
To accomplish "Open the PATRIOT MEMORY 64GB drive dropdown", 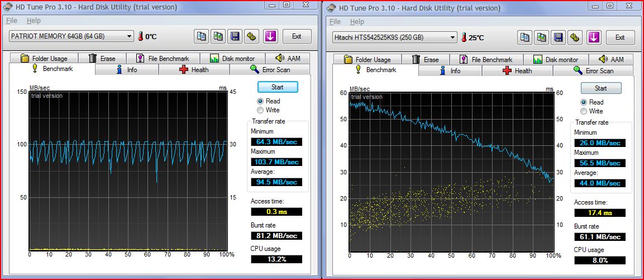I will [71, 36].
